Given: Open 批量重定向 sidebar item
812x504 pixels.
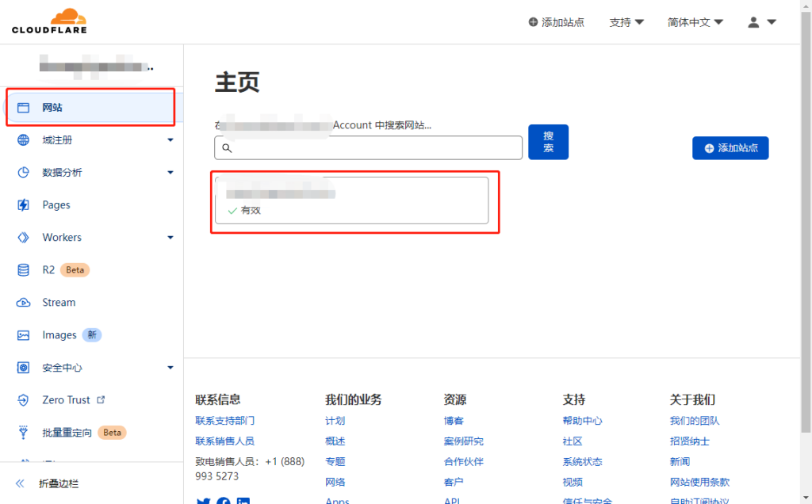Looking at the screenshot, I should (x=67, y=433).
